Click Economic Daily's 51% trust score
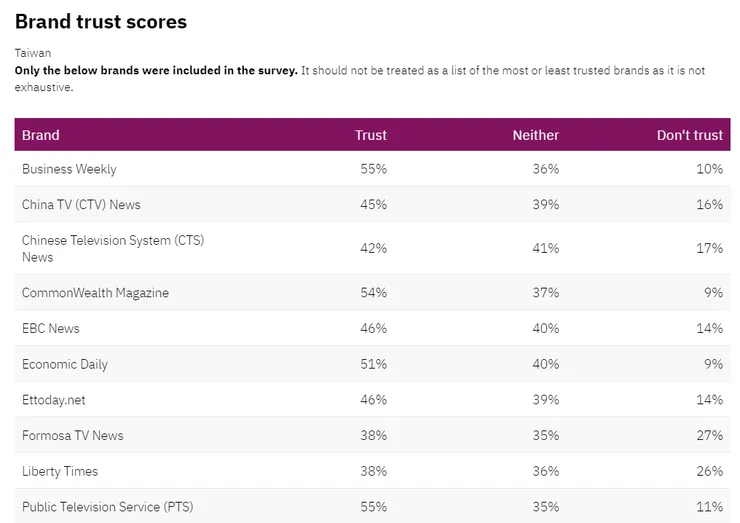This screenshot has width=740, height=523. pos(373,364)
